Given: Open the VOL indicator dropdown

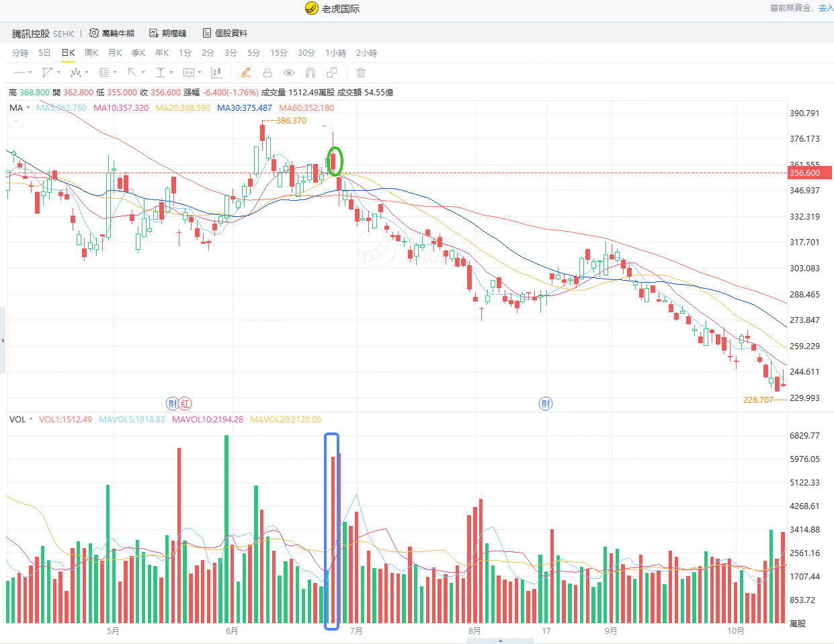Looking at the screenshot, I should click(x=21, y=420).
